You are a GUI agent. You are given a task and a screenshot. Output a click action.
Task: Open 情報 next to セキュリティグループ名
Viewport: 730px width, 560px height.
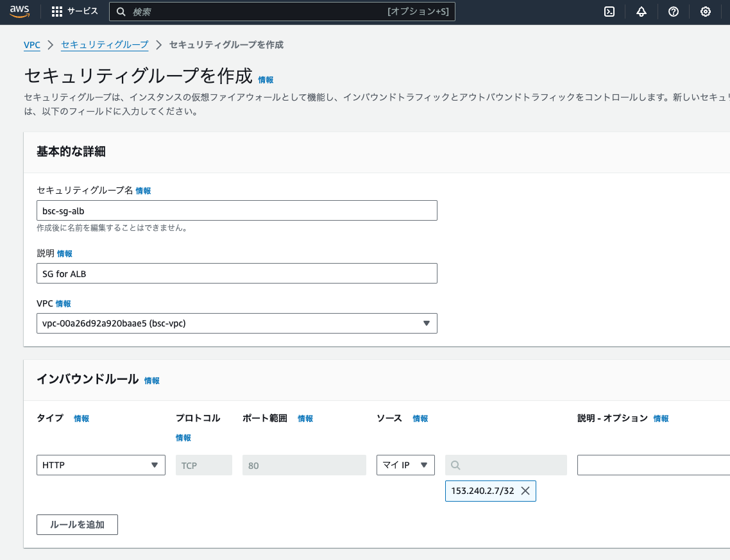pos(144,191)
